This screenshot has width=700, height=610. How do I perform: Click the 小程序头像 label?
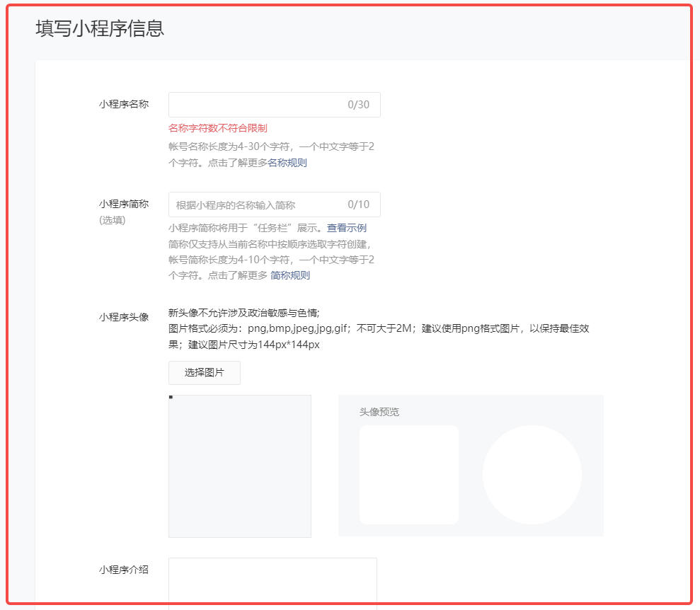[x=124, y=317]
